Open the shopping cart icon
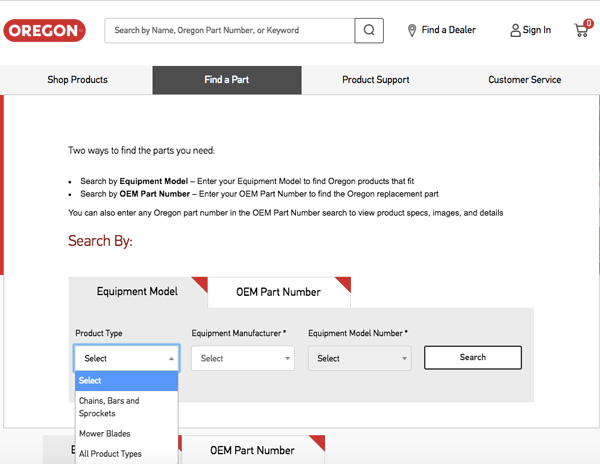The image size is (600, 464). pyautogui.click(x=581, y=30)
